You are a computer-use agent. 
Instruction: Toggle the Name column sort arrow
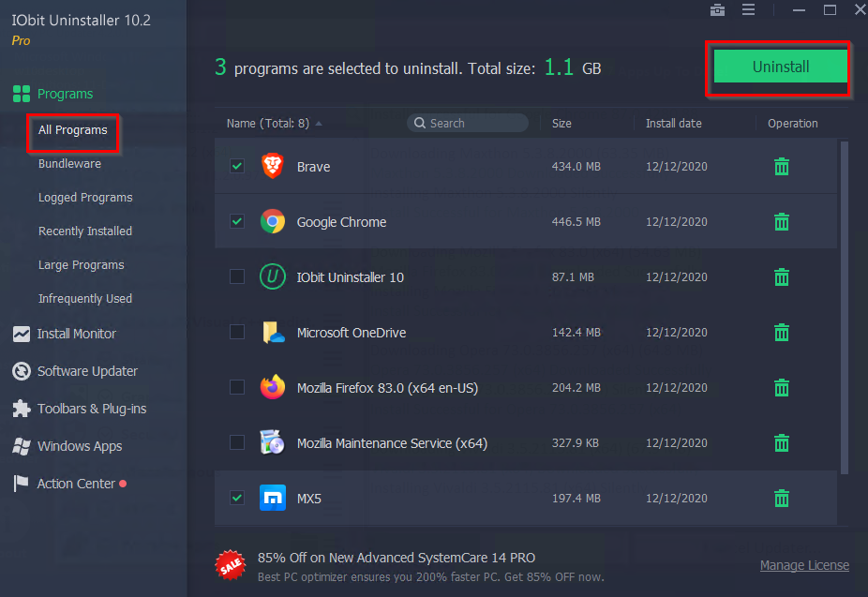319,124
